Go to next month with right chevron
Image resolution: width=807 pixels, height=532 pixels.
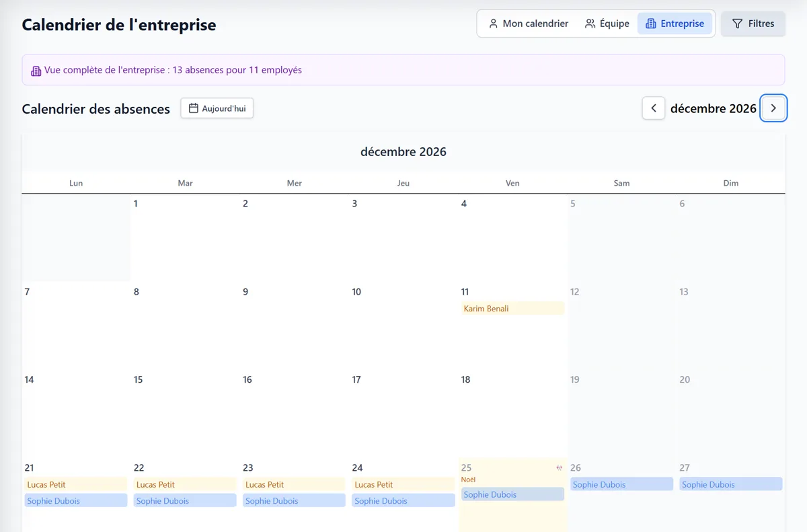pos(773,108)
